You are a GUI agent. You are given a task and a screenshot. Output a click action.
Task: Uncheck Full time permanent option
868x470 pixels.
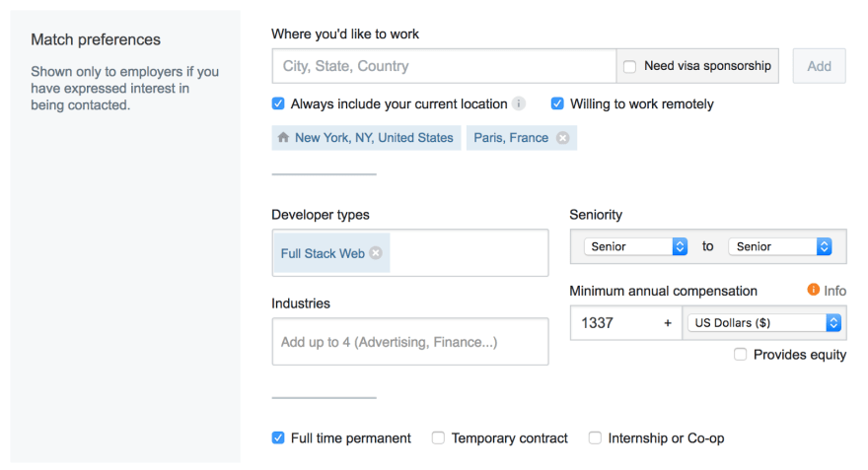(x=278, y=437)
